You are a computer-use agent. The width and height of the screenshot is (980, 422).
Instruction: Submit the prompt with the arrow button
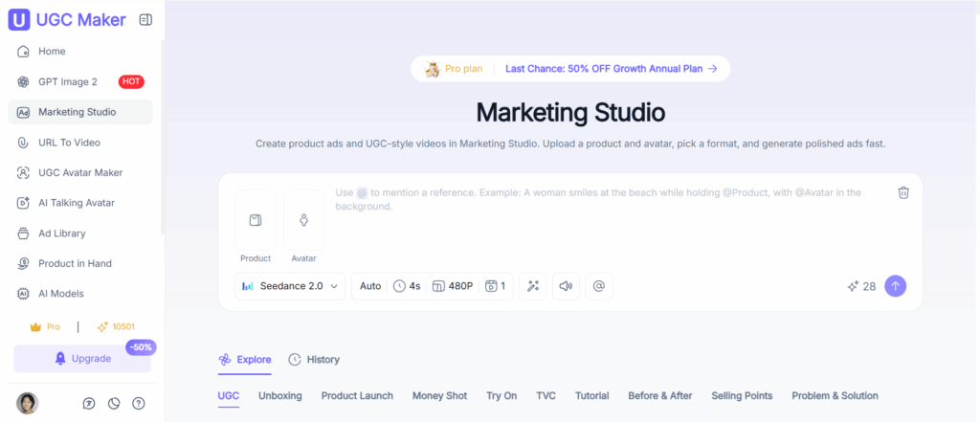(895, 286)
